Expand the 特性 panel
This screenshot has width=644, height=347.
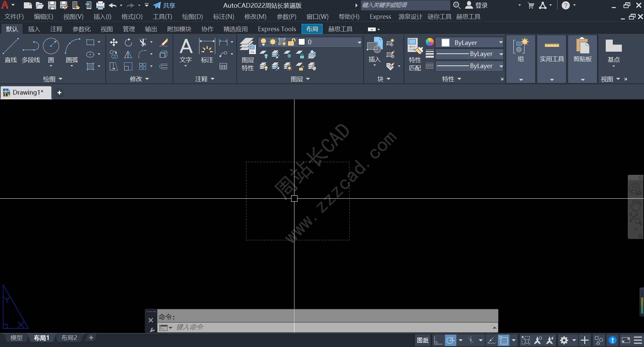(452, 79)
